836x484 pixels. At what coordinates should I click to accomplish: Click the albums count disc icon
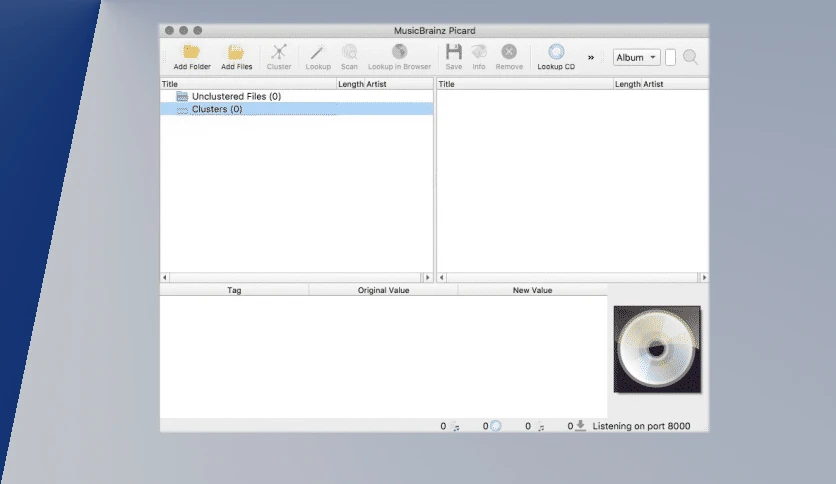pos(496,426)
